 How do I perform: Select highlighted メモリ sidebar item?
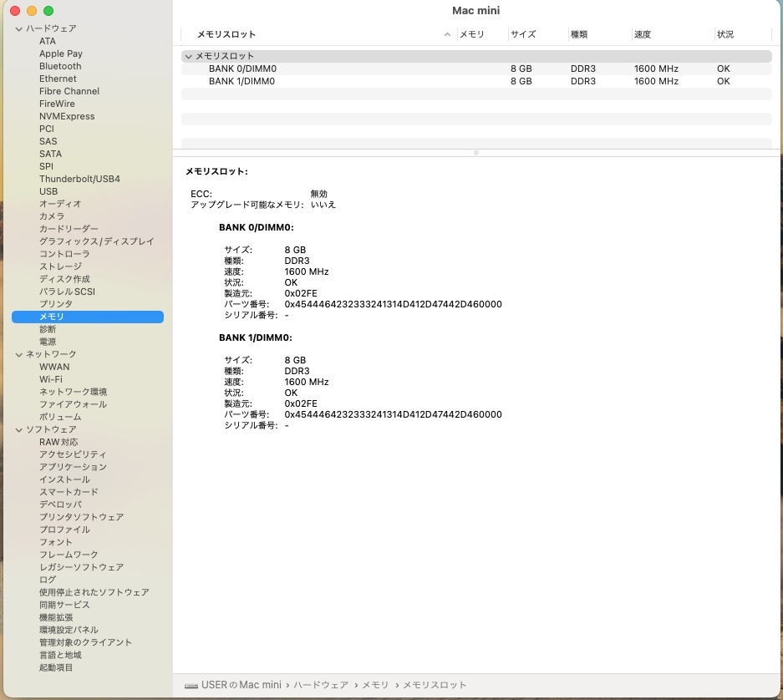[88, 317]
